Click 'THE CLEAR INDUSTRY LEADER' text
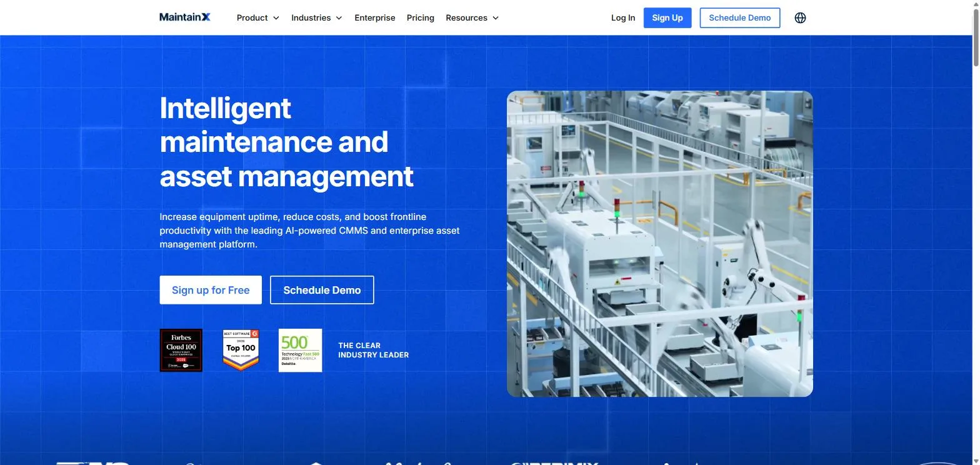The image size is (980, 465). 373,350
